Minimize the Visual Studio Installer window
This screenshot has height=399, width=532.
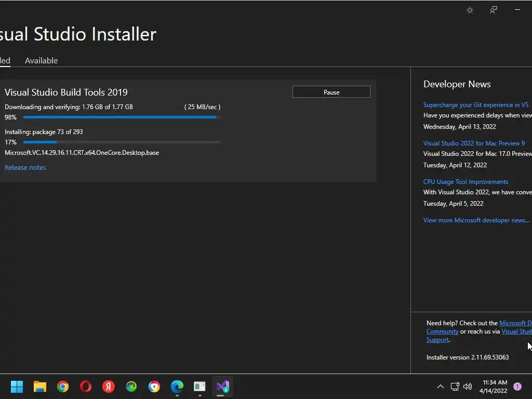coord(517,10)
